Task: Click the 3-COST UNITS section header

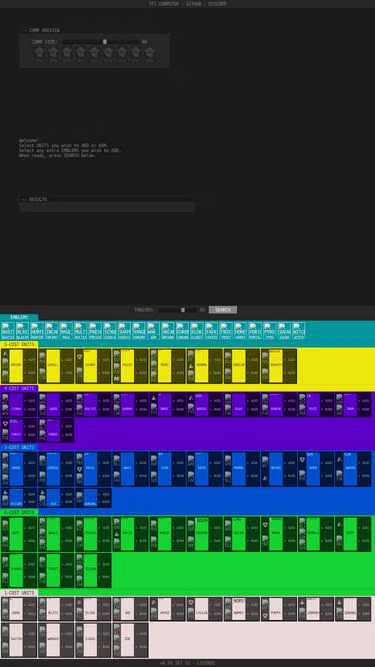Action: [x=19, y=448]
